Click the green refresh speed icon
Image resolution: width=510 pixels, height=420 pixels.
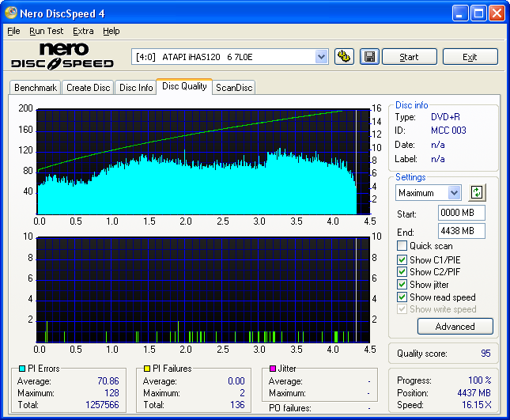point(477,192)
